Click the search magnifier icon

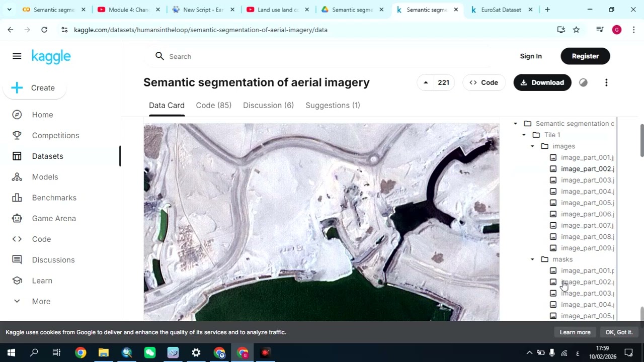159,56
